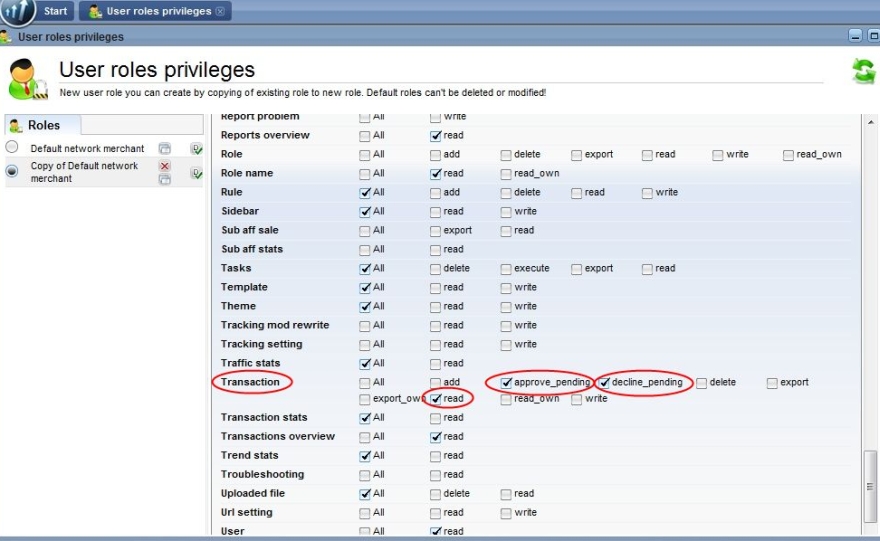880x541 pixels.
Task: Switch to the Start tab
Action: 55,11
